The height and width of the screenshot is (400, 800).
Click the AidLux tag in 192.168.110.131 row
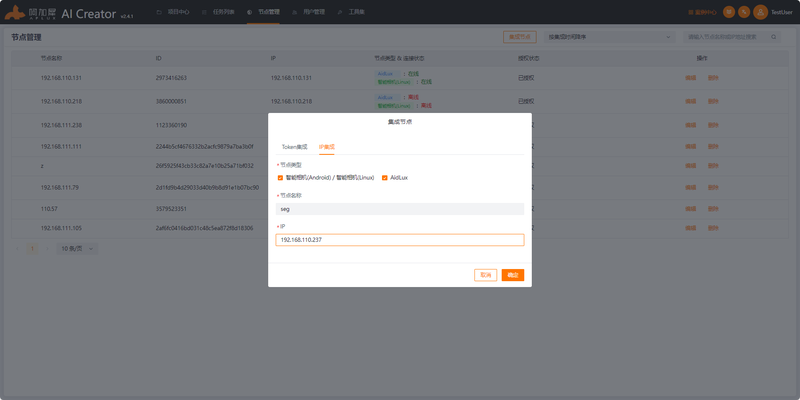387,74
